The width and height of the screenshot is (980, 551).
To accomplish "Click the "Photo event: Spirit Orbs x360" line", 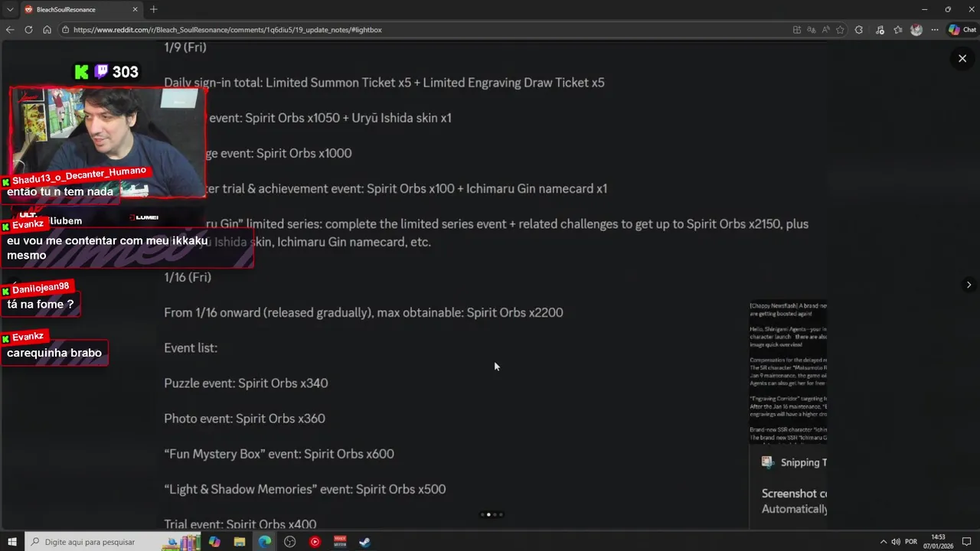I will click(244, 419).
